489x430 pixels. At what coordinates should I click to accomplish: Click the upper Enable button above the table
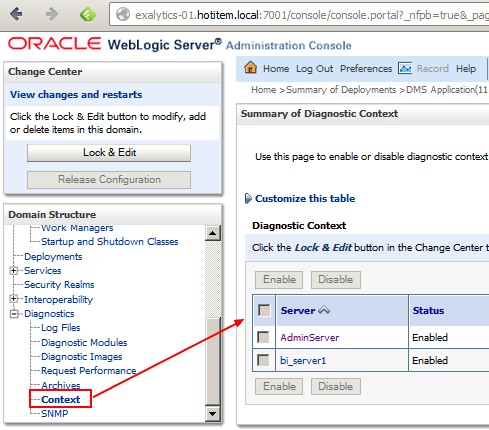(x=279, y=279)
